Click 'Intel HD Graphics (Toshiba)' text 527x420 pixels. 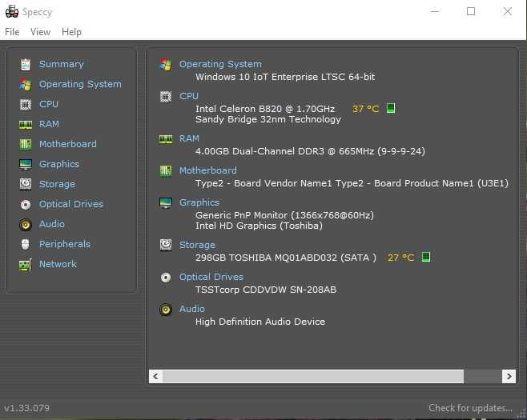coord(259,226)
